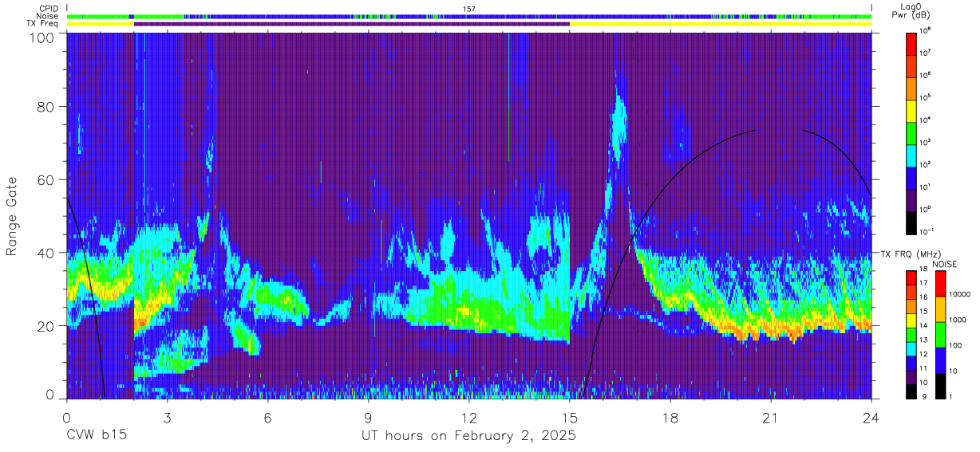Click the x-axis tick label '9'
This screenshot has width=980, height=452.
(369, 417)
